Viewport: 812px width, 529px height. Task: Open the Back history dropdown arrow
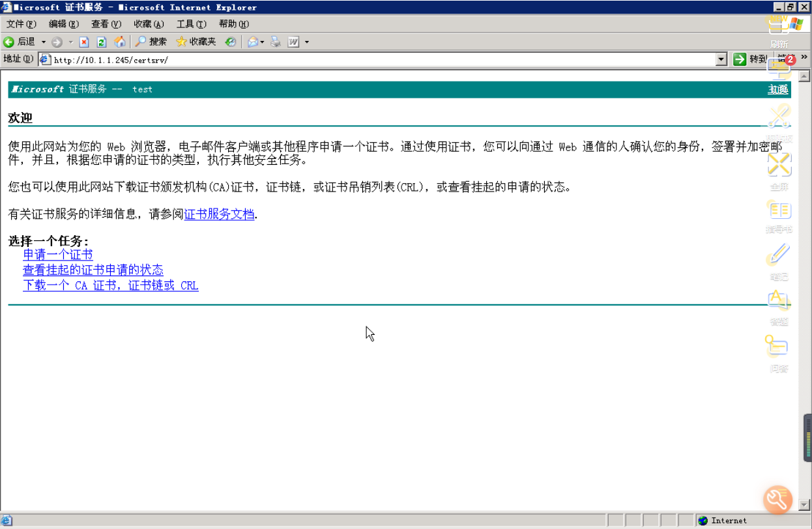(44, 42)
